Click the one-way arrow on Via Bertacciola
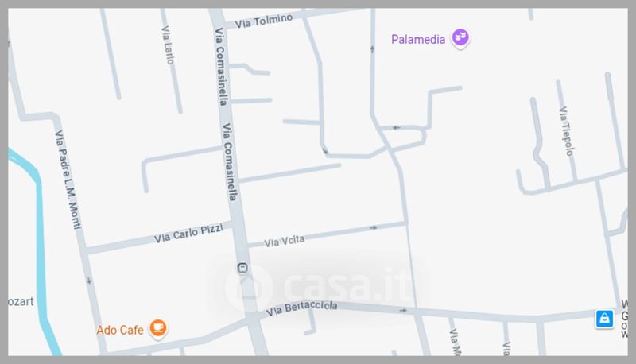Viewport: 636px width, 364px height. click(x=403, y=311)
